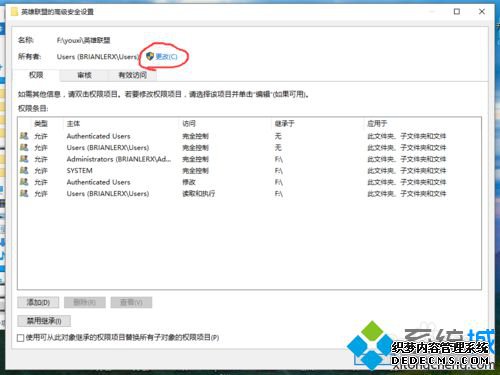Image resolution: width=500 pixels, height=375 pixels.
Task: Tick the replace child object permissions checkbox
Action: (x=20, y=338)
